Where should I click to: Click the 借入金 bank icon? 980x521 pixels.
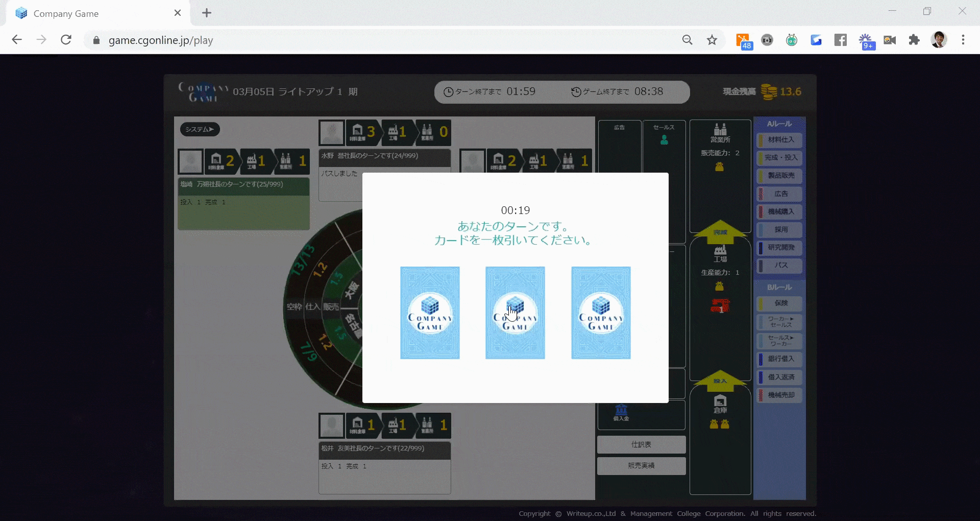[621, 410]
